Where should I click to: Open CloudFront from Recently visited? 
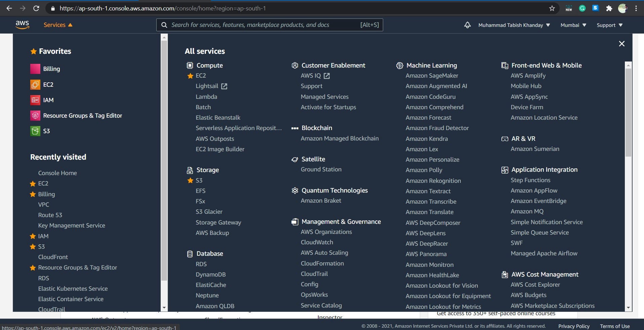point(53,257)
